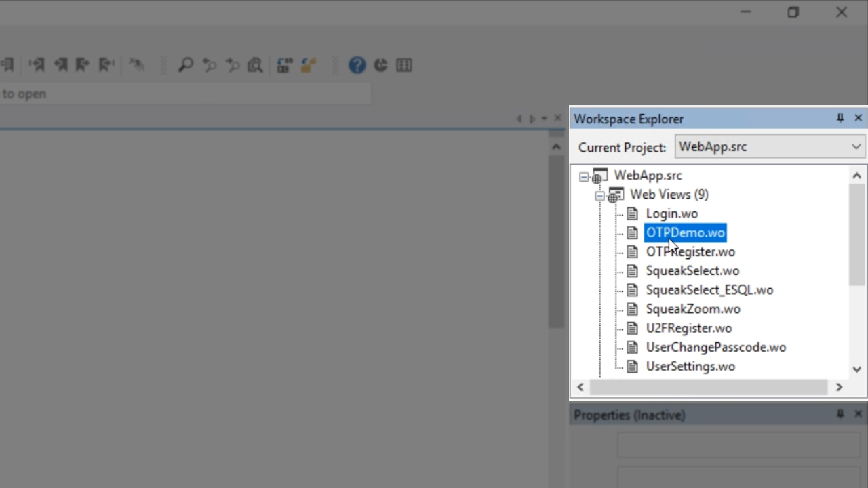Click the pie chart icon next to Help
This screenshot has height=488, width=868.
[381, 65]
